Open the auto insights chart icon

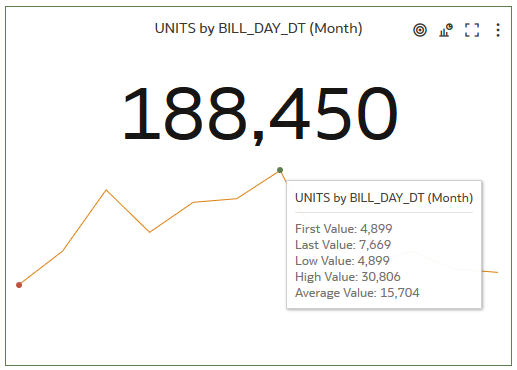click(446, 30)
